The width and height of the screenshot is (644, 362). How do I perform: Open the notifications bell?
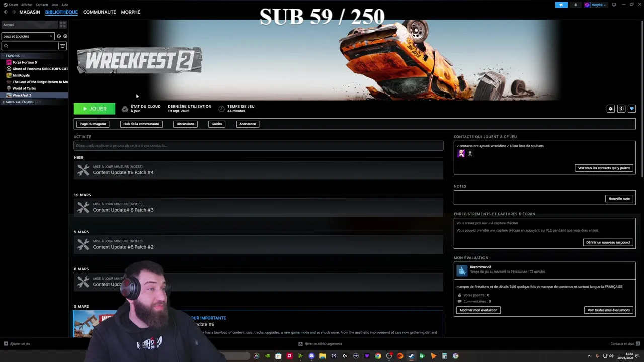pyautogui.click(x=576, y=5)
